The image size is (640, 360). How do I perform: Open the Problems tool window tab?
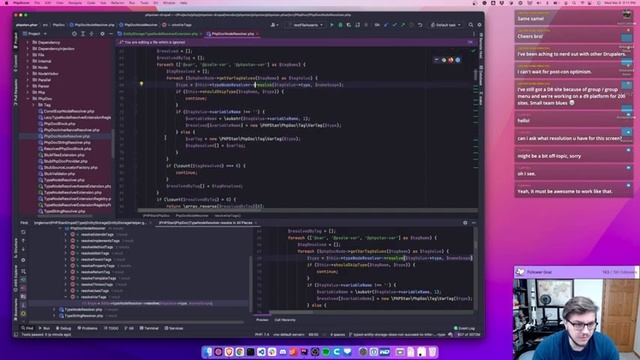click(x=88, y=328)
